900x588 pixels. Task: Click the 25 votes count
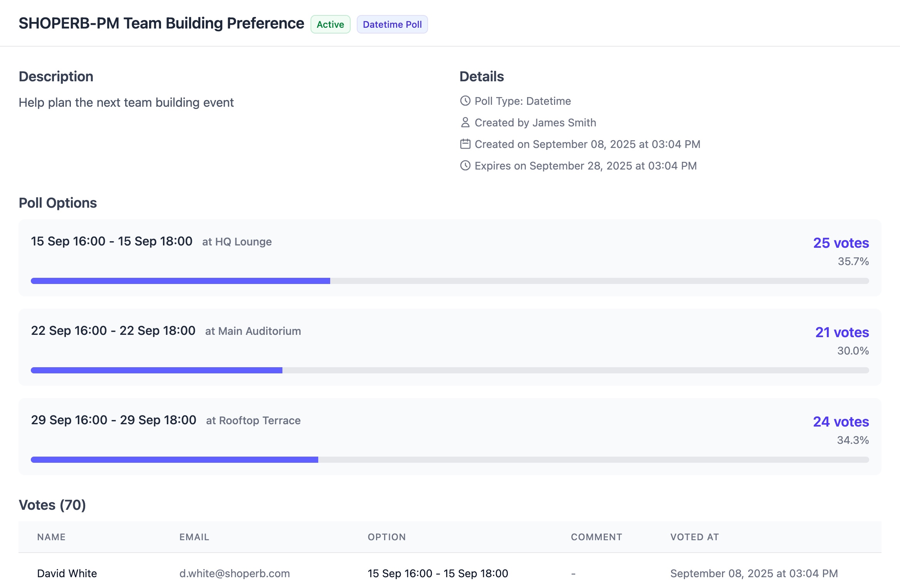coord(841,243)
